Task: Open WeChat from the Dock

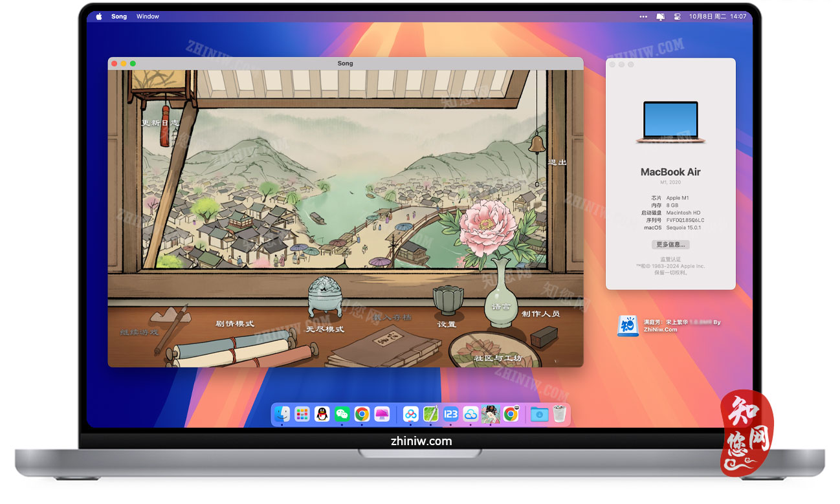Action: [342, 414]
